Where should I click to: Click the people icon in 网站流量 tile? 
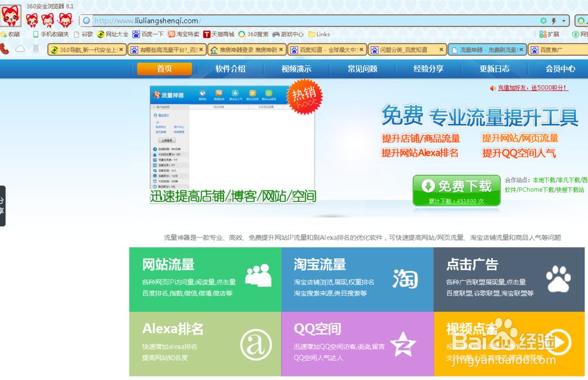click(258, 275)
